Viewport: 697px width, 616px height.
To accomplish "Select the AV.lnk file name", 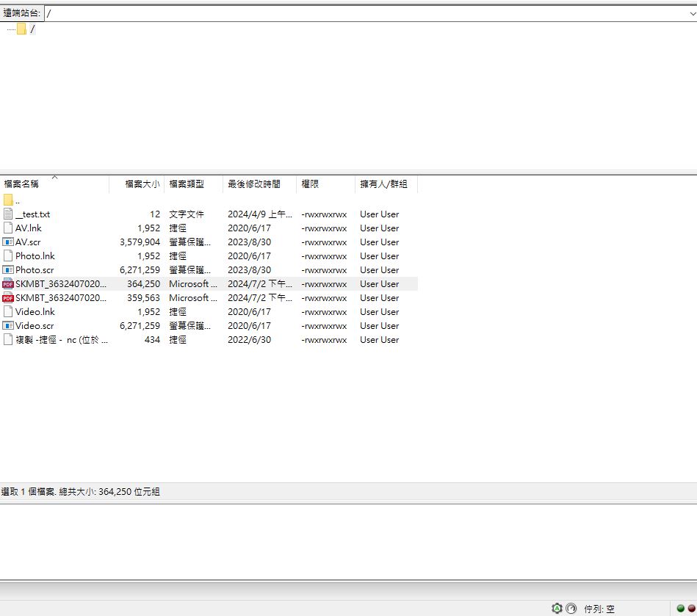I will pos(29,228).
